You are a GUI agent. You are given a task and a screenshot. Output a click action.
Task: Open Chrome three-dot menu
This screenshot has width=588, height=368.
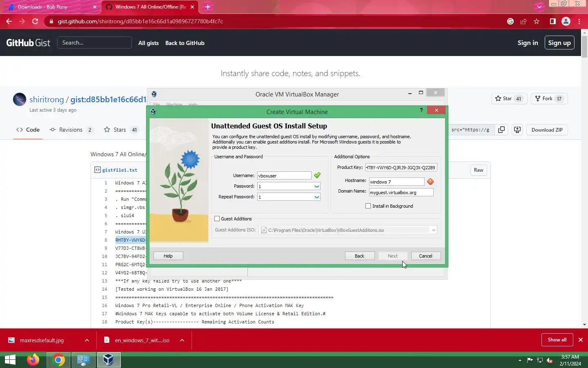click(x=579, y=21)
